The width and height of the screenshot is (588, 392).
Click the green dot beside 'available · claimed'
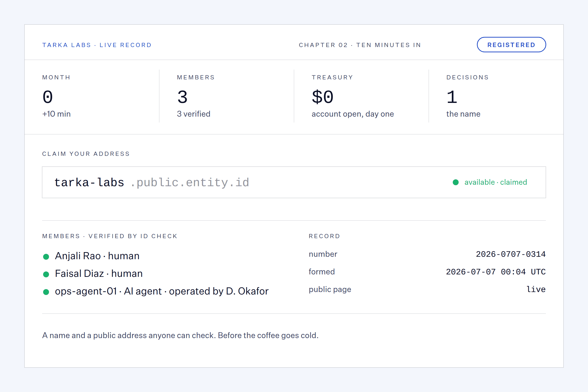[x=456, y=182]
